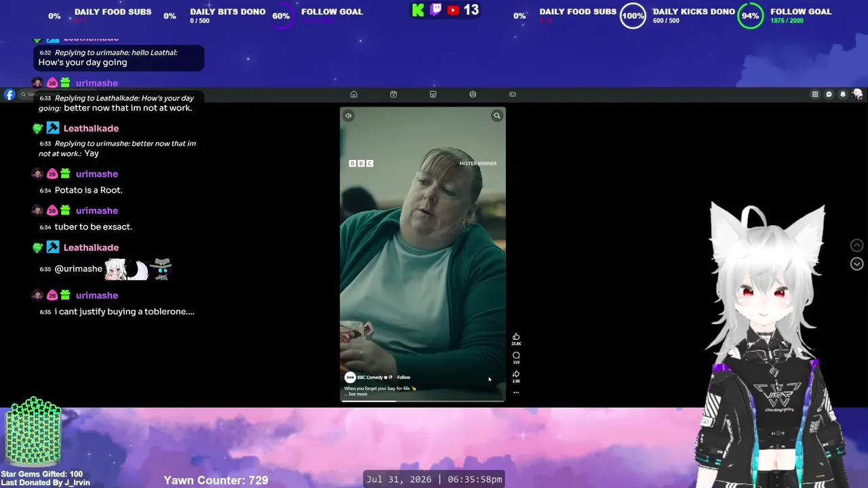Open the BBC Comedy page name
Screen dimensions: 868x488
(x=371, y=378)
